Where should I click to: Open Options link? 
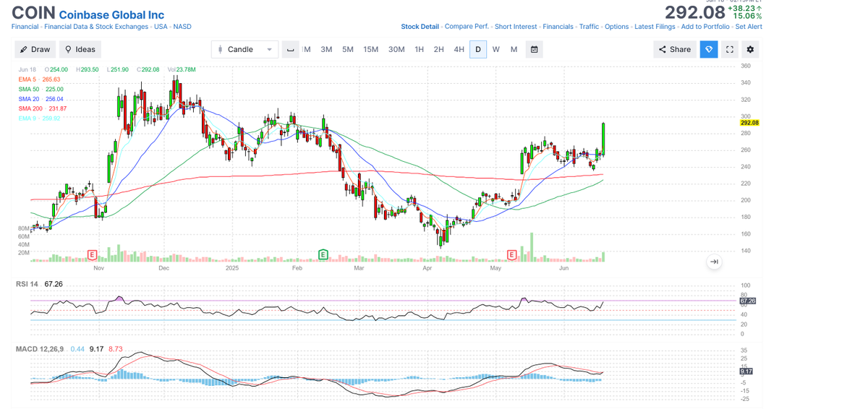617,27
